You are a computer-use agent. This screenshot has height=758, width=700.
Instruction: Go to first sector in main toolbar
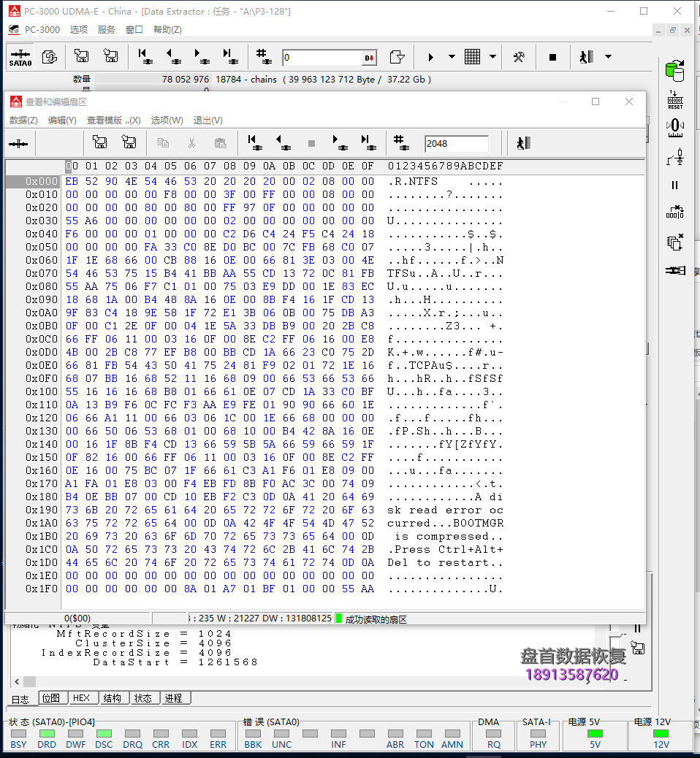[145, 57]
